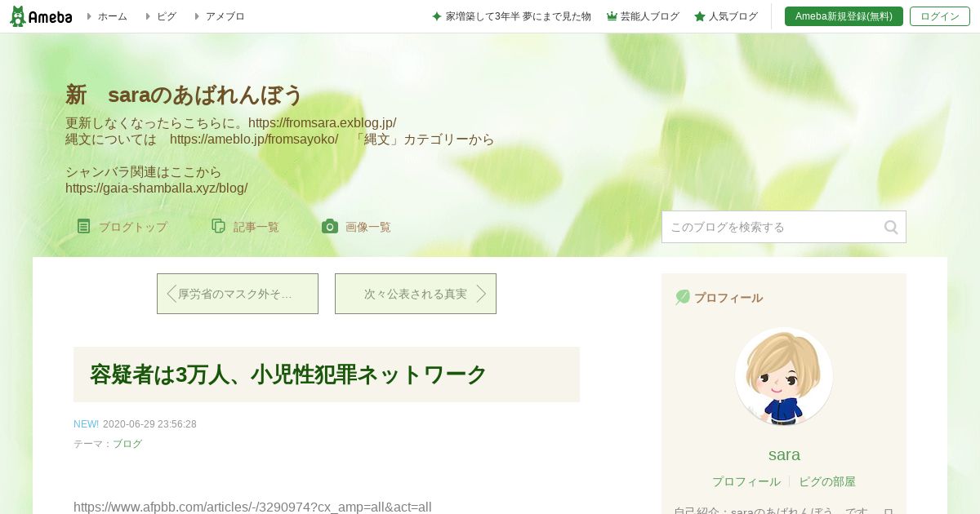Viewport: 980px width, 514px height.
Task: Open the sara username link
Action: (x=784, y=454)
